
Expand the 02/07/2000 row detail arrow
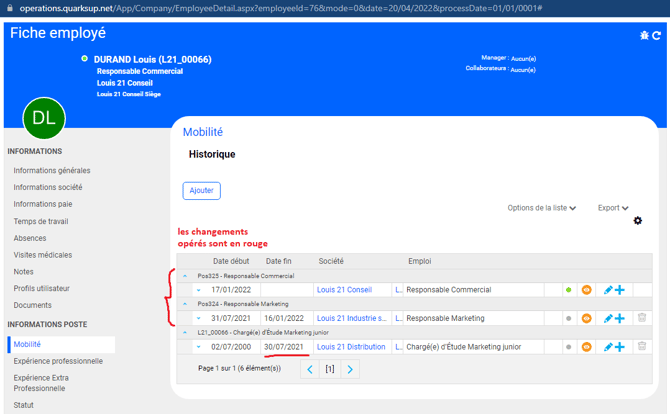(199, 347)
